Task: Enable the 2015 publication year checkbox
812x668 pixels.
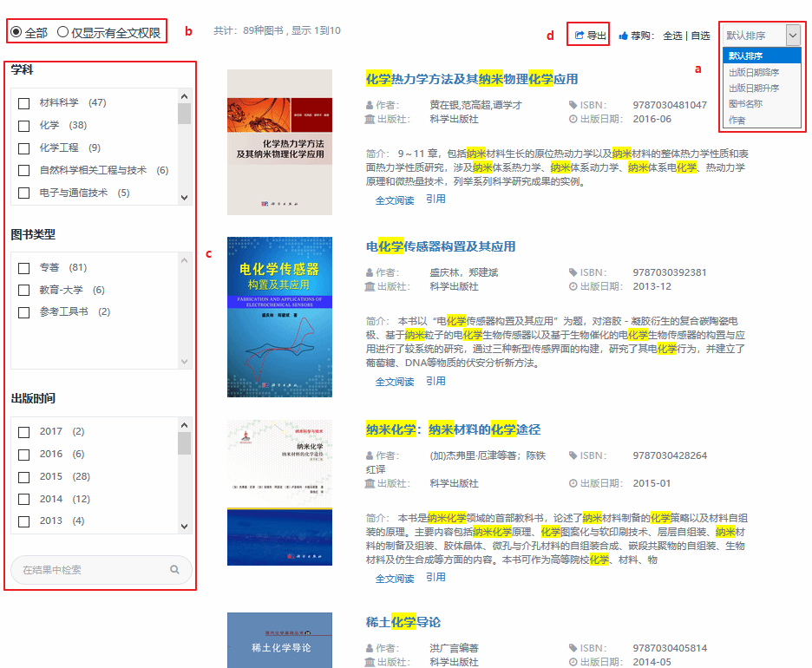Action: tap(24, 477)
